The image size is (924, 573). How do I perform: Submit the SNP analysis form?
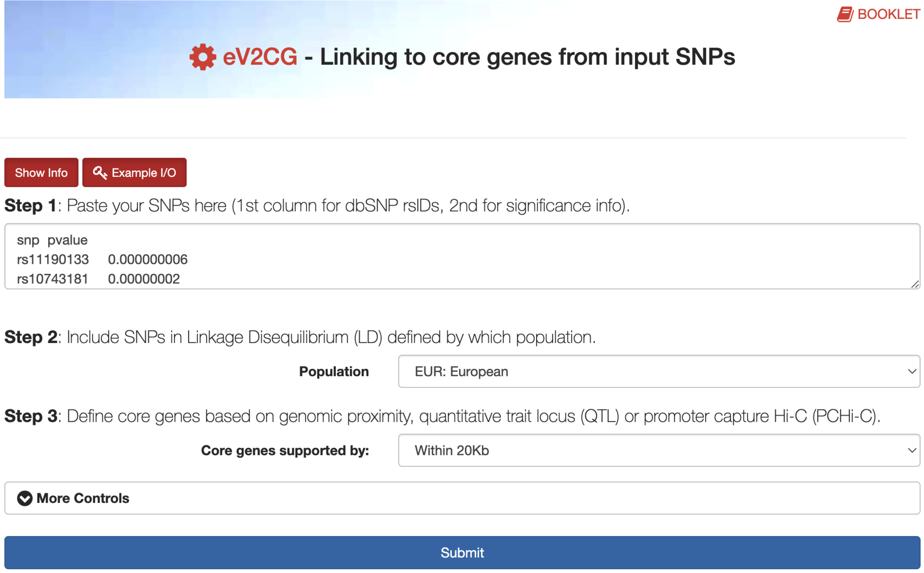click(462, 553)
